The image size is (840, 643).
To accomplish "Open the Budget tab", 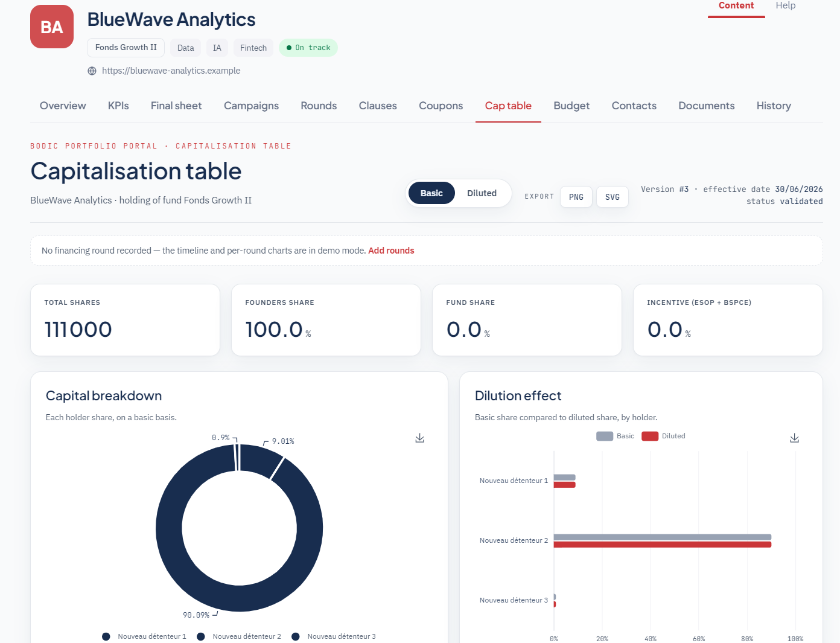I will pyautogui.click(x=571, y=106).
